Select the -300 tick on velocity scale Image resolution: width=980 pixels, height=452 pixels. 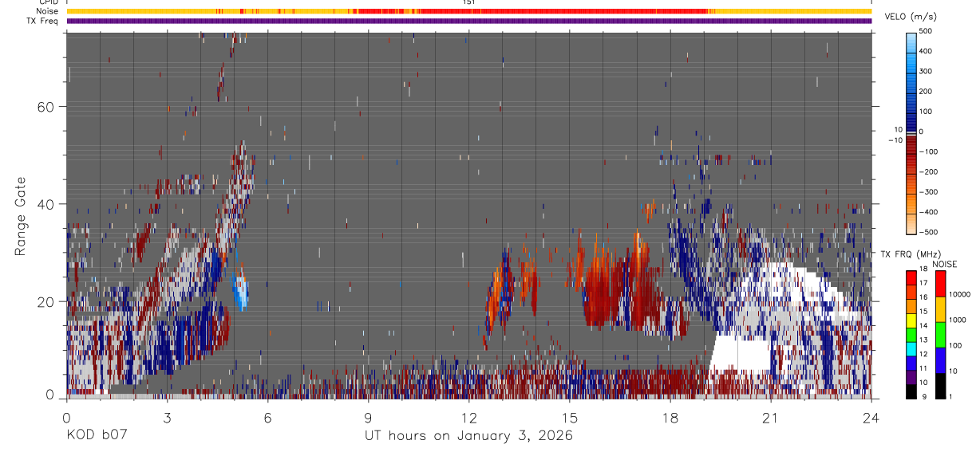point(929,192)
